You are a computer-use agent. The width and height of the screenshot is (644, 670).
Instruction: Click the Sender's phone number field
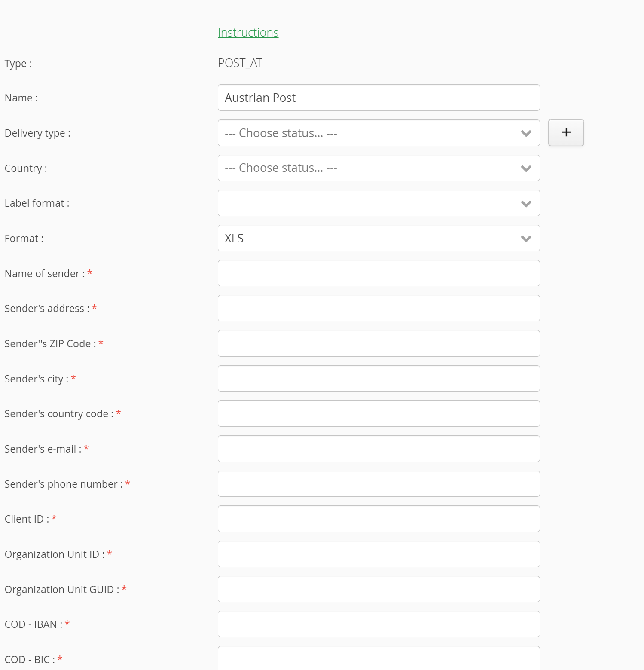pyautogui.click(x=378, y=484)
